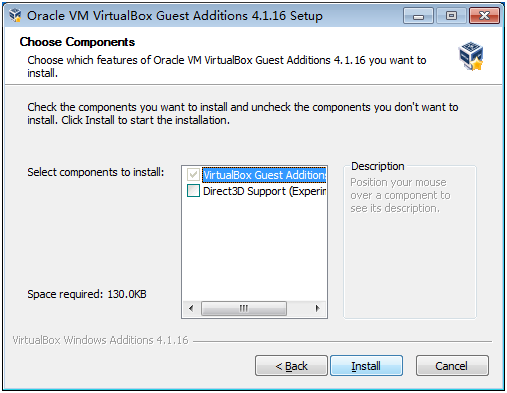Click the left arrow of component list scrollbar
Screen dimensions: 507x393
coord(191,308)
